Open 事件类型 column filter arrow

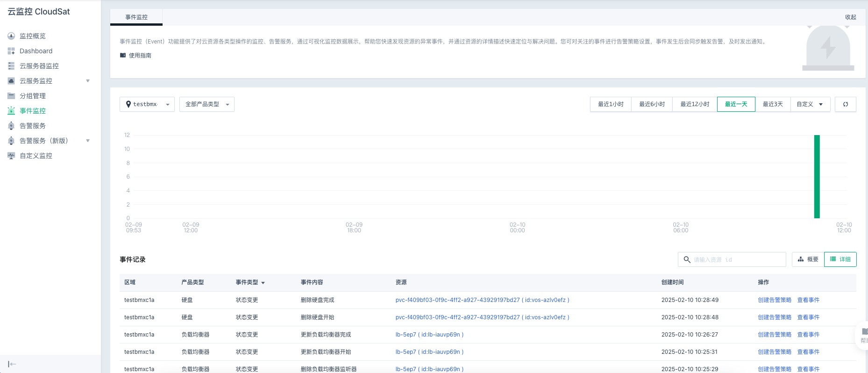pos(263,283)
